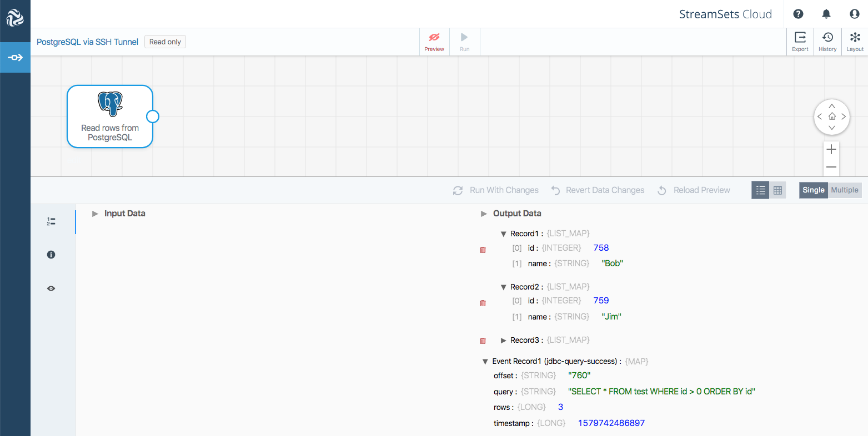This screenshot has height=436, width=868.
Task: Open the notifications bell icon
Action: pyautogui.click(x=826, y=14)
